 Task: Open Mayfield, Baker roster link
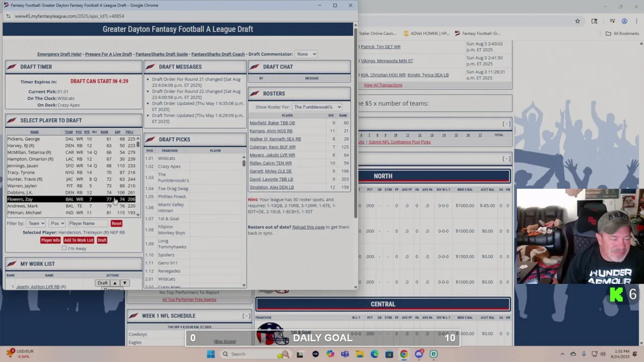click(x=272, y=123)
